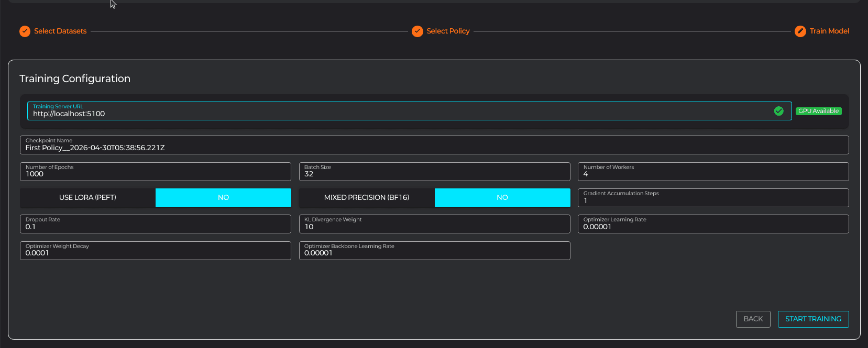Click the GPU Available badge
868x348 pixels.
(819, 111)
